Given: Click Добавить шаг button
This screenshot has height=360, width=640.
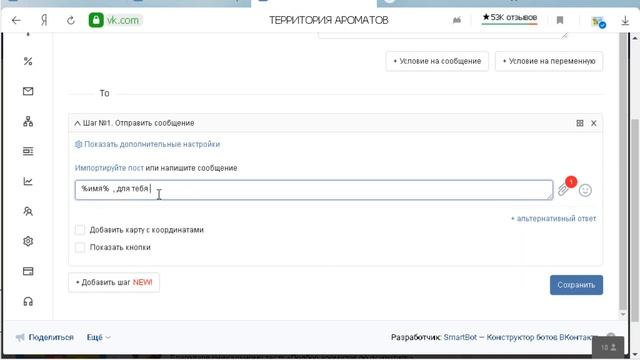Looking at the screenshot, I should (114, 282).
